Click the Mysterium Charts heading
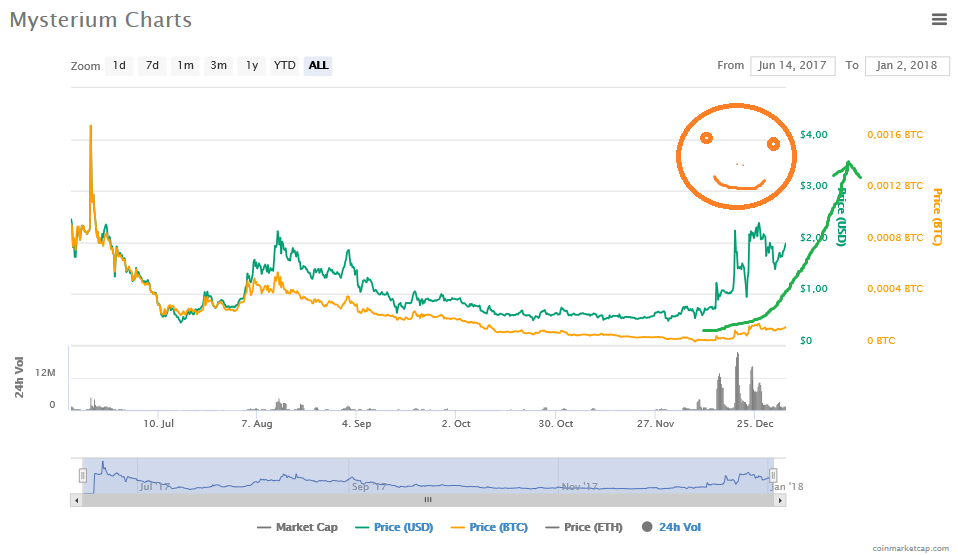Image resolution: width=958 pixels, height=555 pixels. (x=101, y=20)
